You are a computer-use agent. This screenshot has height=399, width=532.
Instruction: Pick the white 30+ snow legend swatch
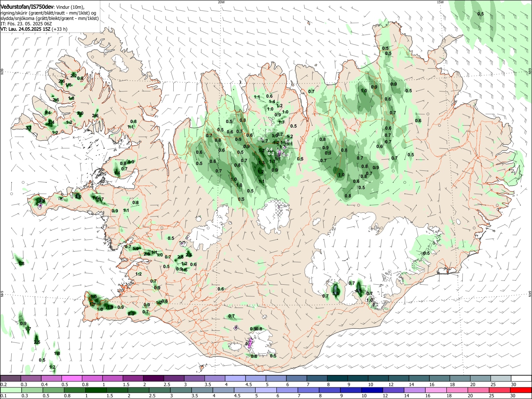[x=521, y=379]
